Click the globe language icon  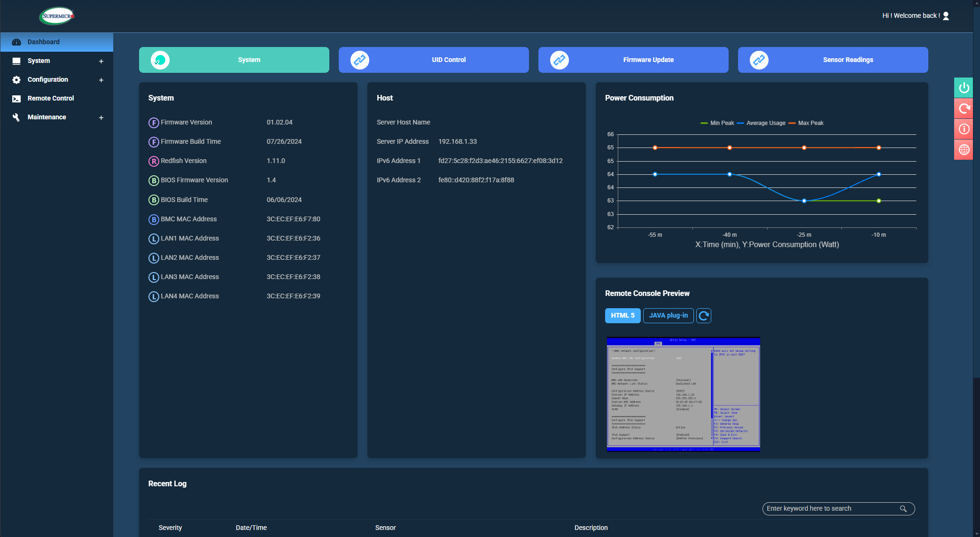point(964,150)
